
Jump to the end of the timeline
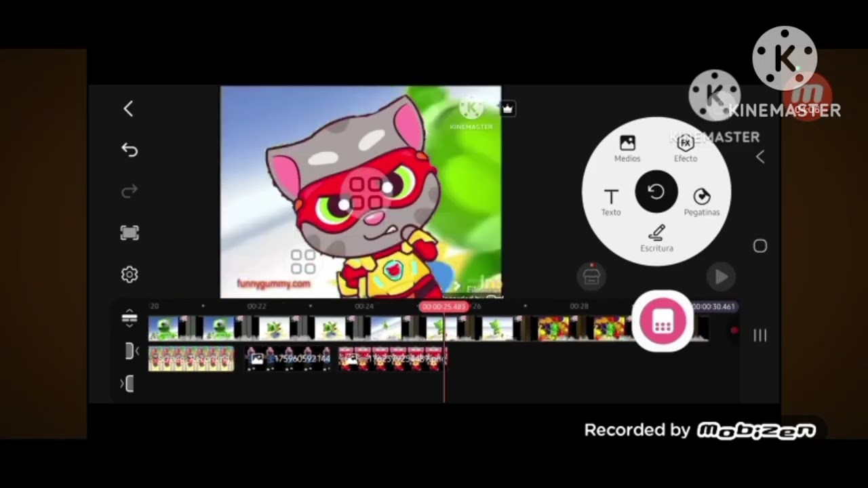point(127,384)
